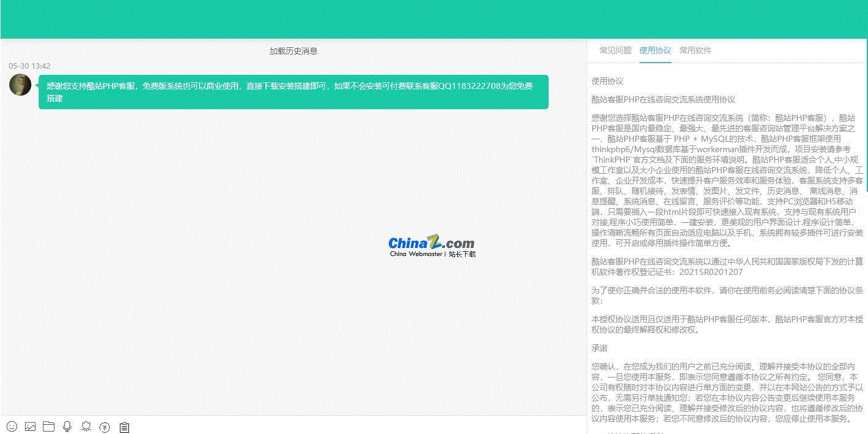Click the clipboard message form icon
Viewport: 868px width, 434px height.
pyautogui.click(x=124, y=427)
